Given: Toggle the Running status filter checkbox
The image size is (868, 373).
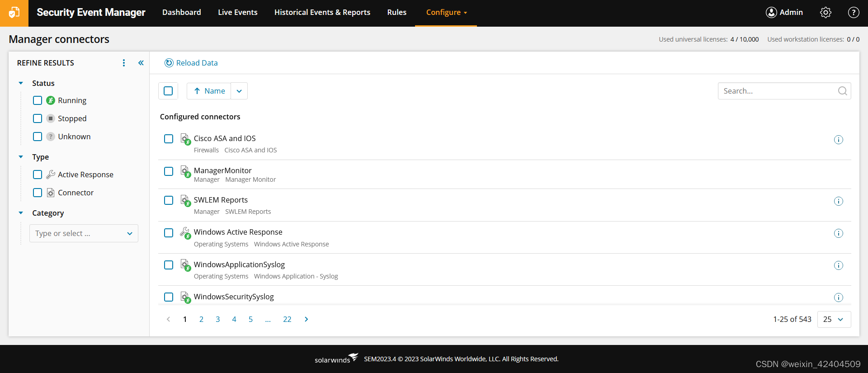Looking at the screenshot, I should pyautogui.click(x=38, y=100).
